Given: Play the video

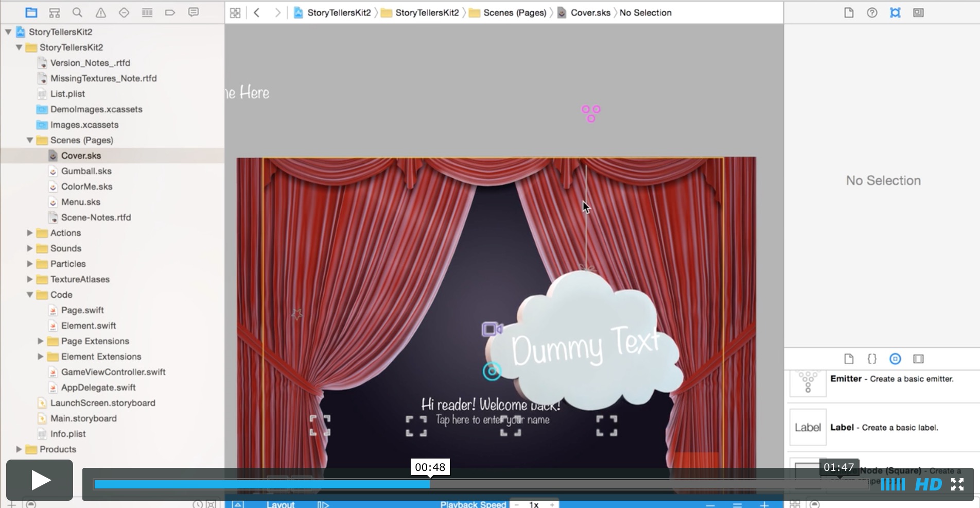Looking at the screenshot, I should click(x=40, y=480).
